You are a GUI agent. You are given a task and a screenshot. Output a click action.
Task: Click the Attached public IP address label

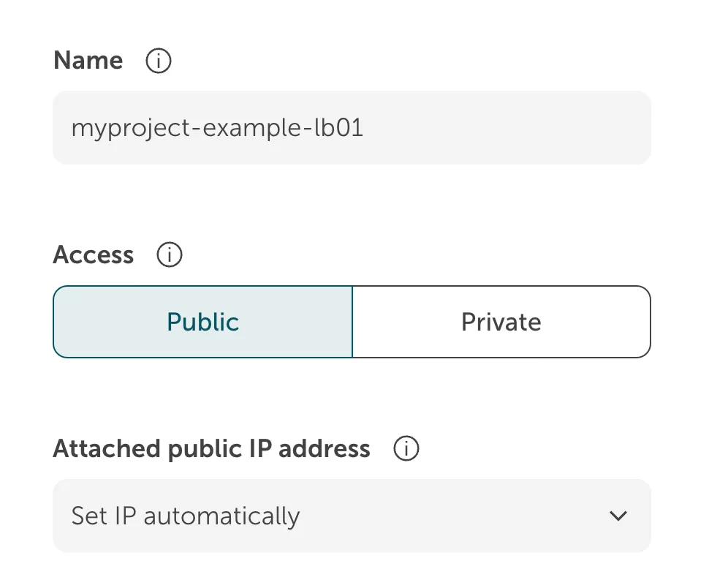[211, 448]
